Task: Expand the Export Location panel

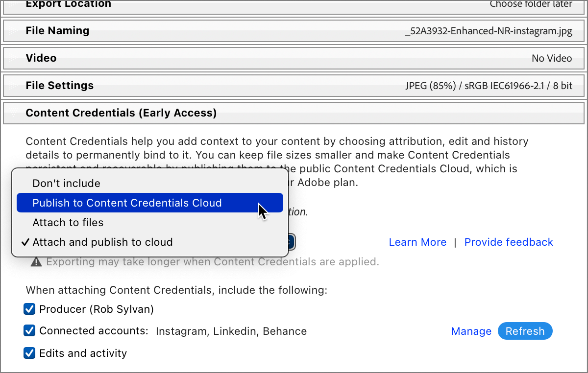Action: click(69, 4)
